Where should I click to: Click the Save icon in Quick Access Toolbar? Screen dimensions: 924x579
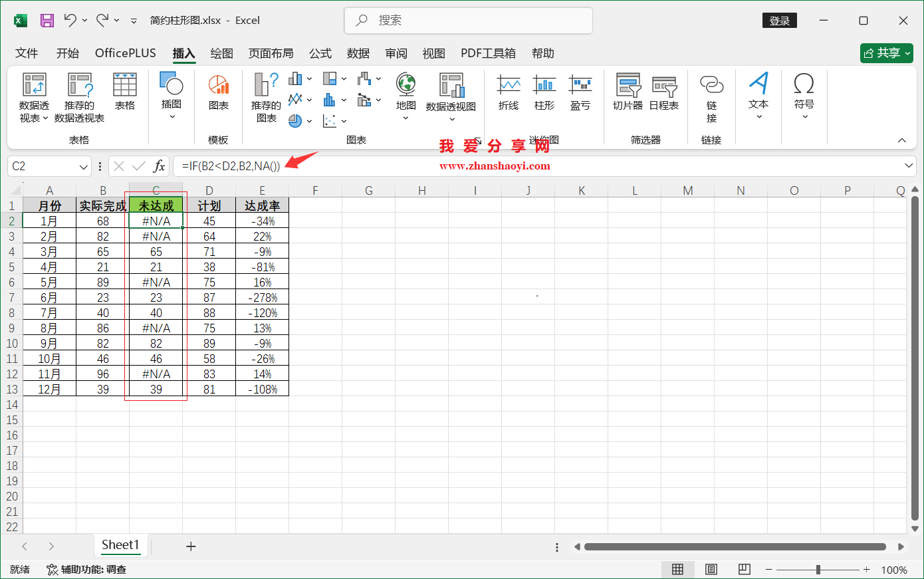tap(47, 21)
